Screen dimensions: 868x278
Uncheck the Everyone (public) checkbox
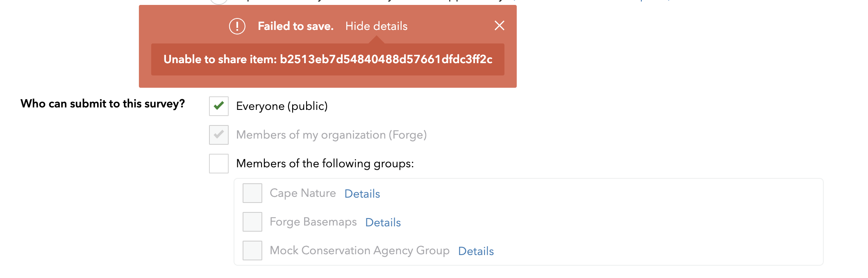[219, 106]
